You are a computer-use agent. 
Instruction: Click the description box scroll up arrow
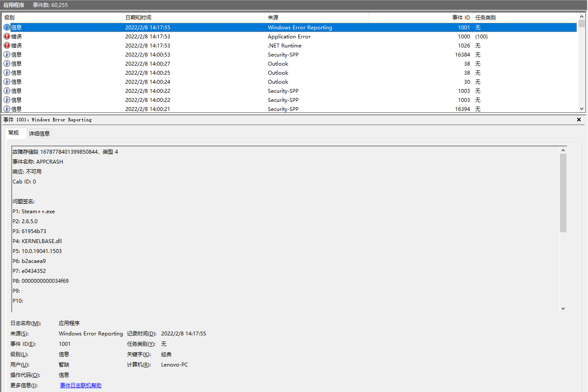pyautogui.click(x=563, y=150)
